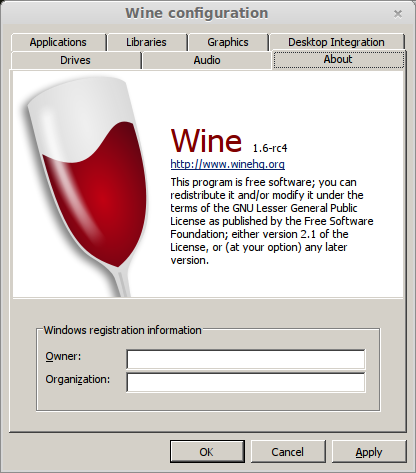Go to the Desktop Integration tab
Viewport: 416px width, 473px height.
point(336,42)
